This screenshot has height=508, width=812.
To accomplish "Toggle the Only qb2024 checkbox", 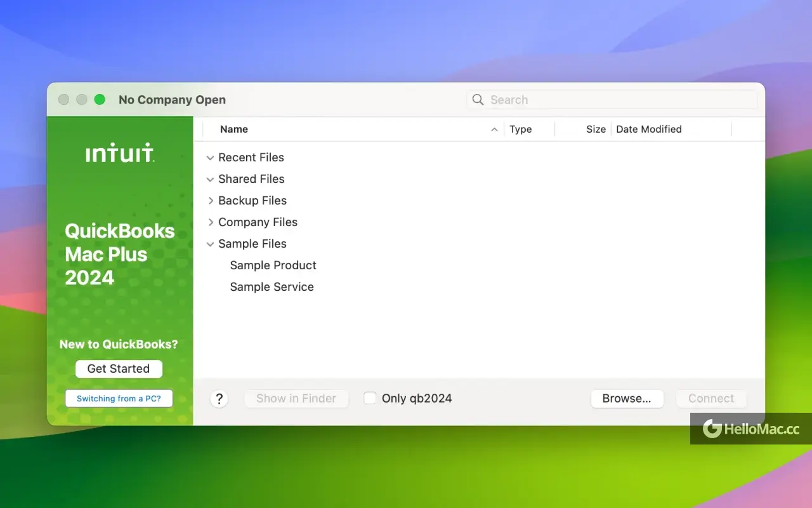I will [370, 398].
